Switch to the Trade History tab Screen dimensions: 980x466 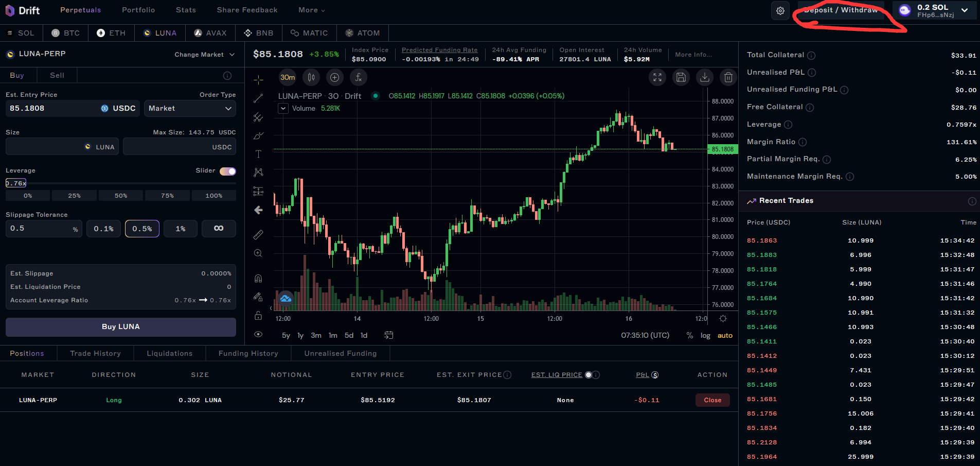tap(95, 353)
